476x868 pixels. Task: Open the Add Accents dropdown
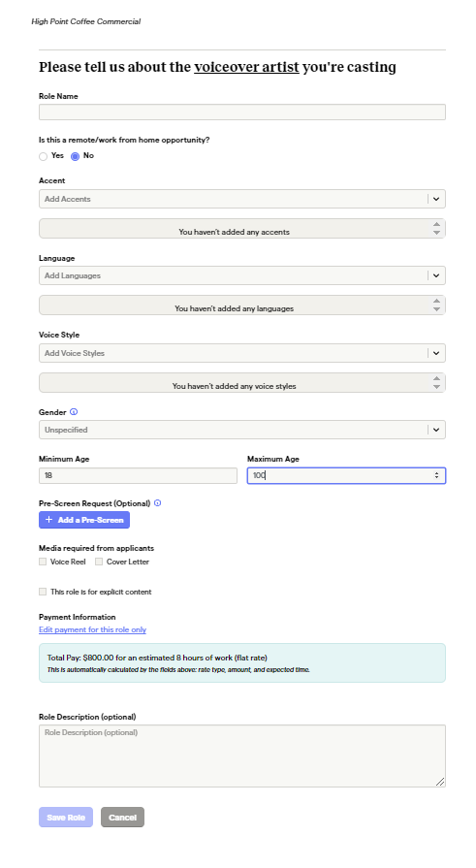click(241, 199)
